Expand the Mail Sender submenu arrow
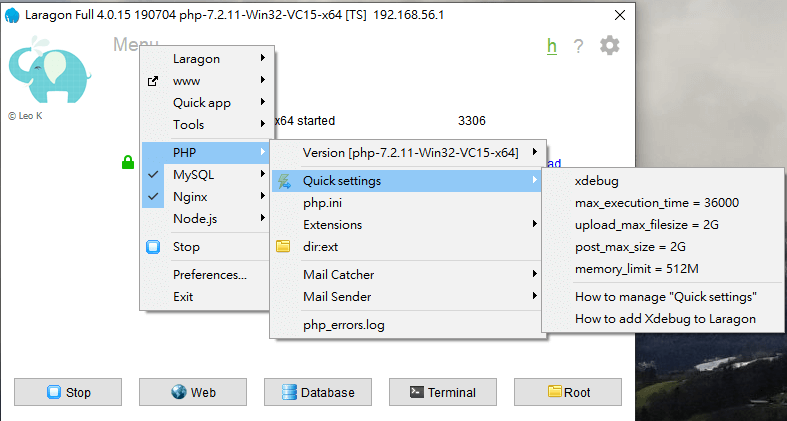This screenshot has width=787, height=421. point(535,296)
